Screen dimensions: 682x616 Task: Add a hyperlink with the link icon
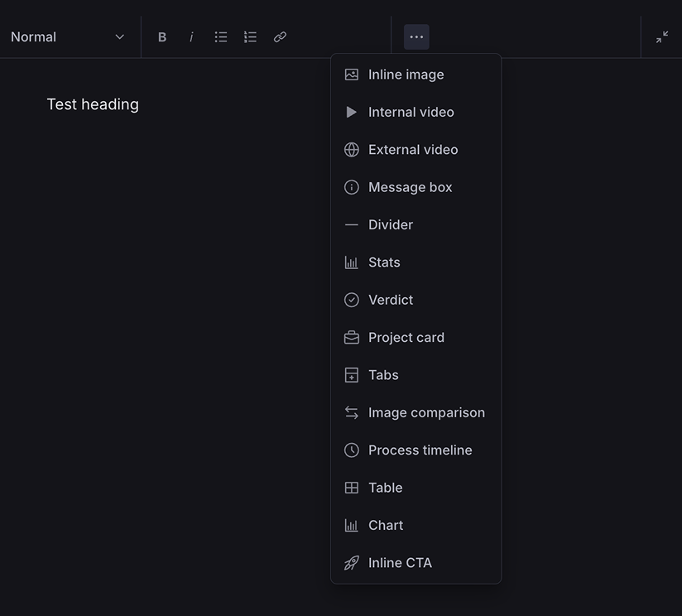pos(280,37)
